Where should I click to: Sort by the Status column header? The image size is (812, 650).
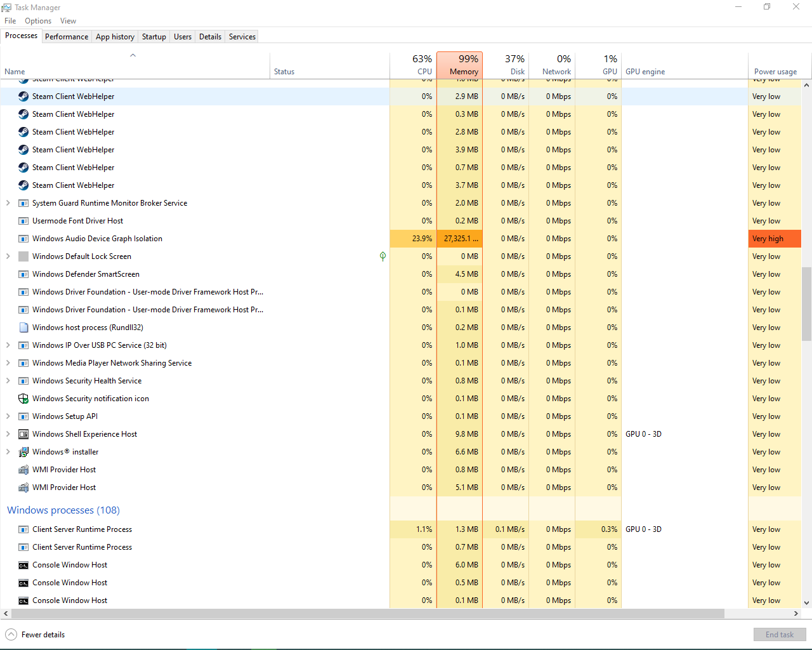(x=330, y=65)
